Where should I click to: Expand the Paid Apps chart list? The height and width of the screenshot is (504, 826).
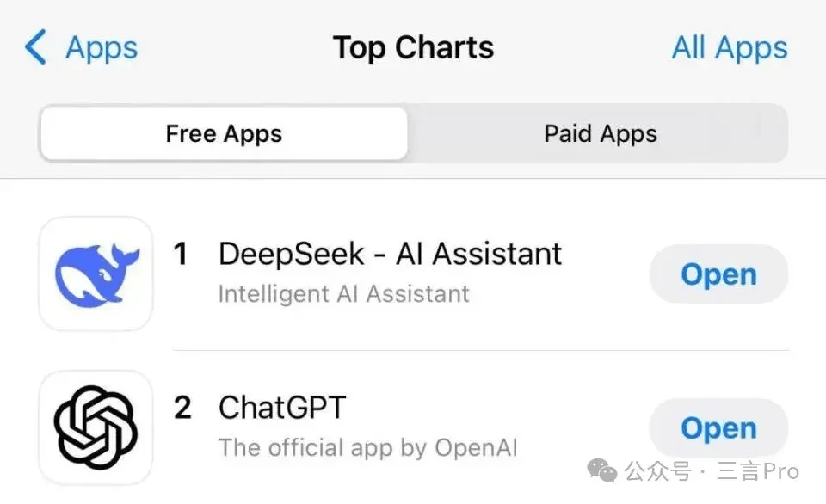600,133
